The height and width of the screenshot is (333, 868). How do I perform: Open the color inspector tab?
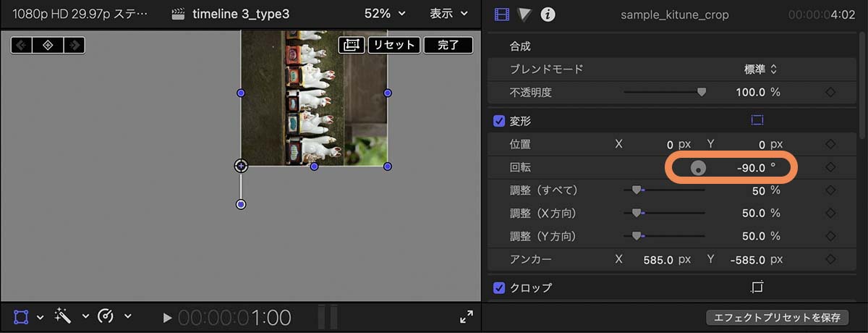click(525, 14)
